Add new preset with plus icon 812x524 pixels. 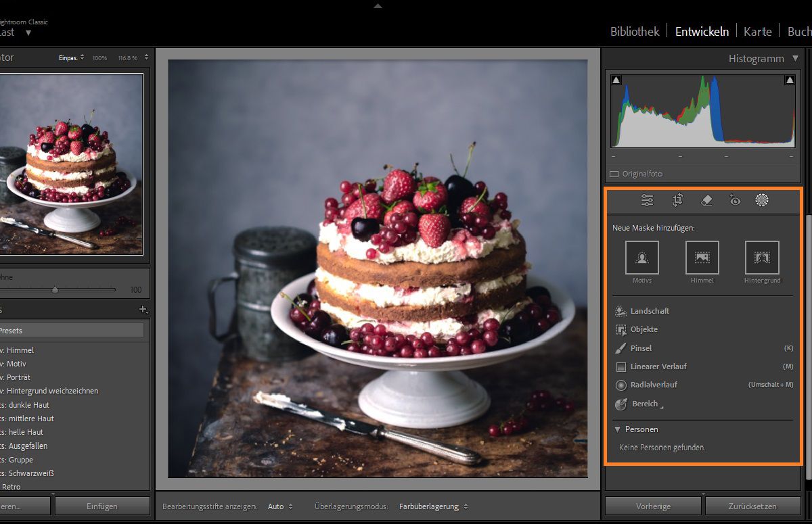click(143, 310)
